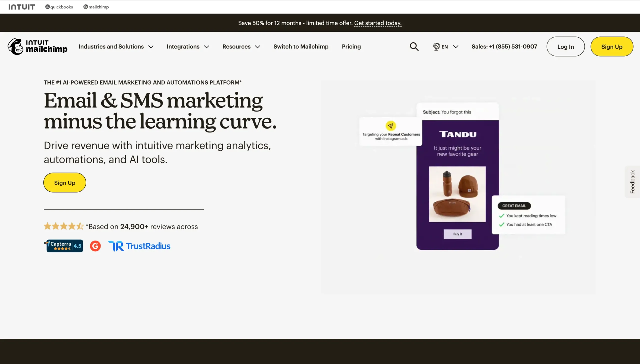Click the globe language icon

tap(436, 46)
